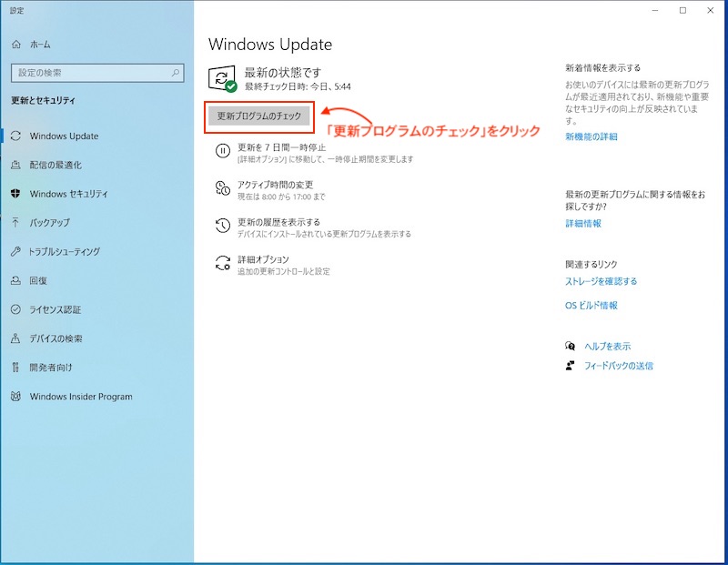
Task: Click the ライセンス認証 checkmark circle icon
Action: click(15, 309)
